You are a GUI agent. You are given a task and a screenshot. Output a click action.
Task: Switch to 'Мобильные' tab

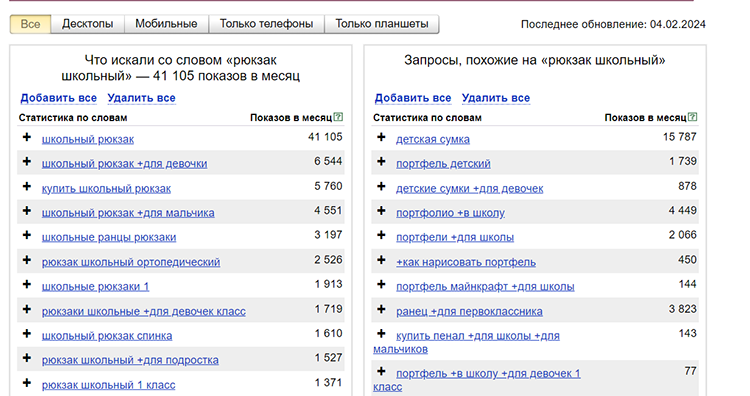[166, 24]
